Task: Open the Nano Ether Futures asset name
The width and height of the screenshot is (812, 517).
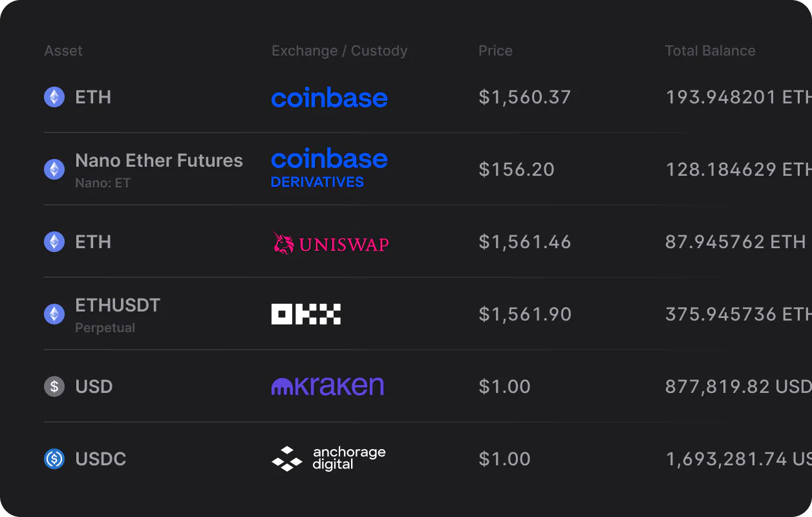Action: pyautogui.click(x=159, y=160)
